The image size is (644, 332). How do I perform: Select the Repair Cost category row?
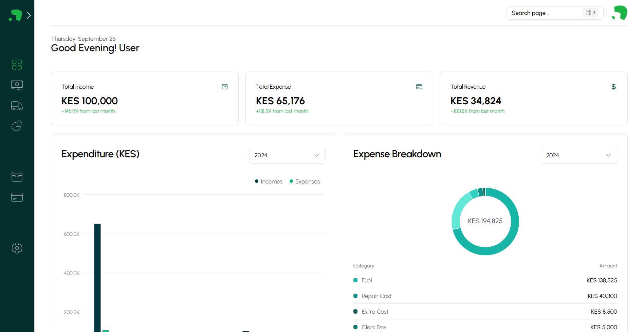point(485,296)
